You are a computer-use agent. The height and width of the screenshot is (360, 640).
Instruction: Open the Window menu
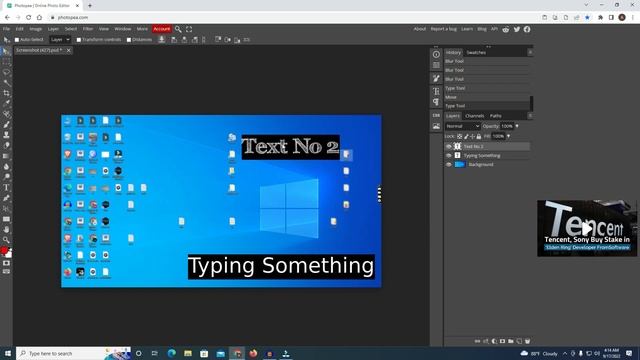click(x=122, y=29)
